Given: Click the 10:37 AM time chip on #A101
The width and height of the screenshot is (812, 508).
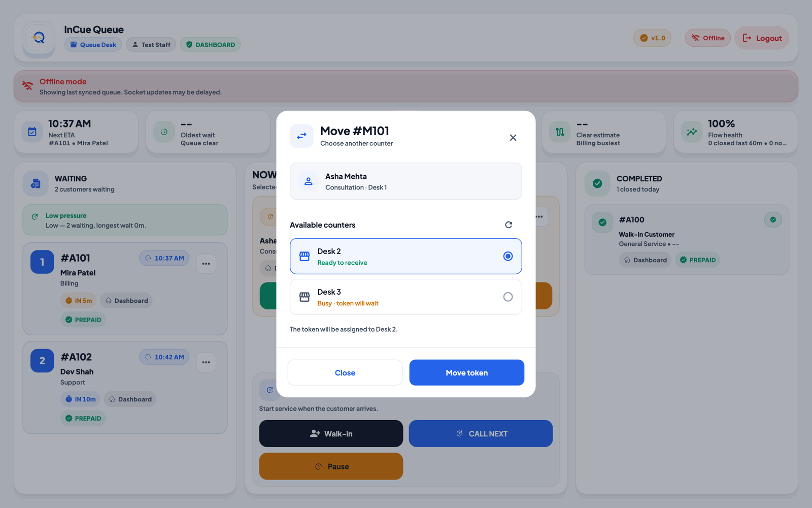Looking at the screenshot, I should [x=164, y=258].
